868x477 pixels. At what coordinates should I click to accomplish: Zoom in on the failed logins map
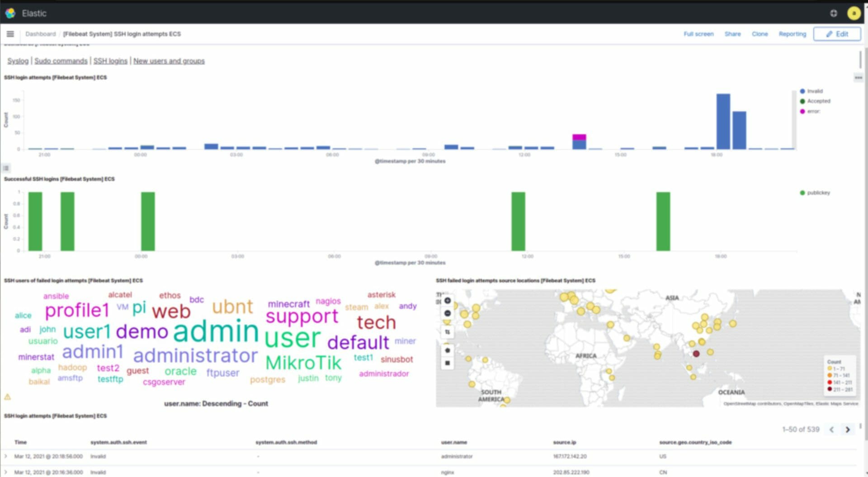447,301
